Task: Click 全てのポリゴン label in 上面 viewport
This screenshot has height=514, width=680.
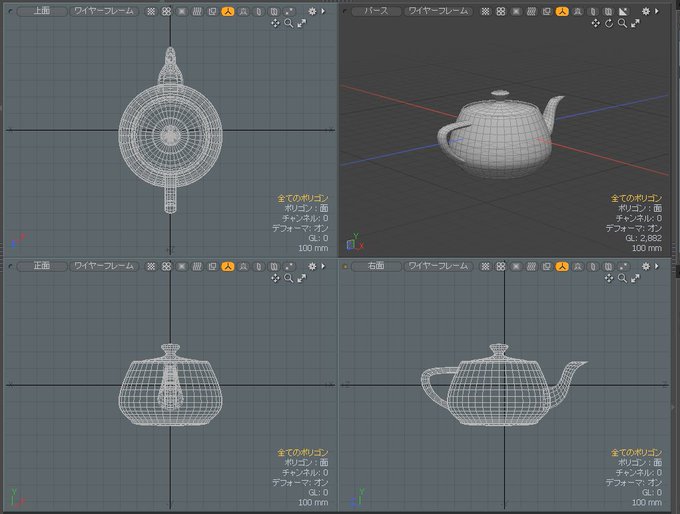Action: (303, 198)
